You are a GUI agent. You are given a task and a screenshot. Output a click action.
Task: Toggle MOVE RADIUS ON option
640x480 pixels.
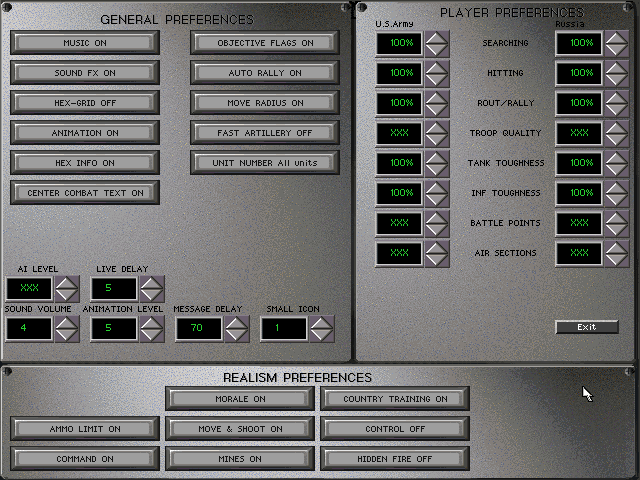(x=265, y=103)
